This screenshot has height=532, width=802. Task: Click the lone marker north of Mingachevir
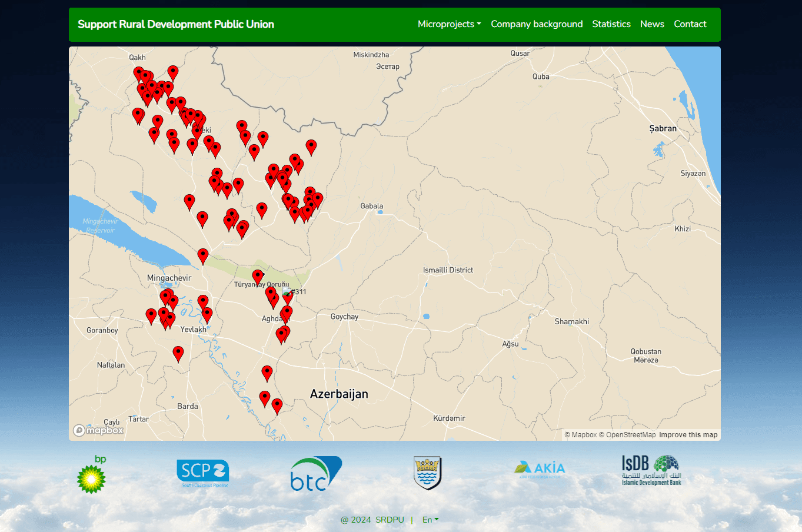click(203, 255)
